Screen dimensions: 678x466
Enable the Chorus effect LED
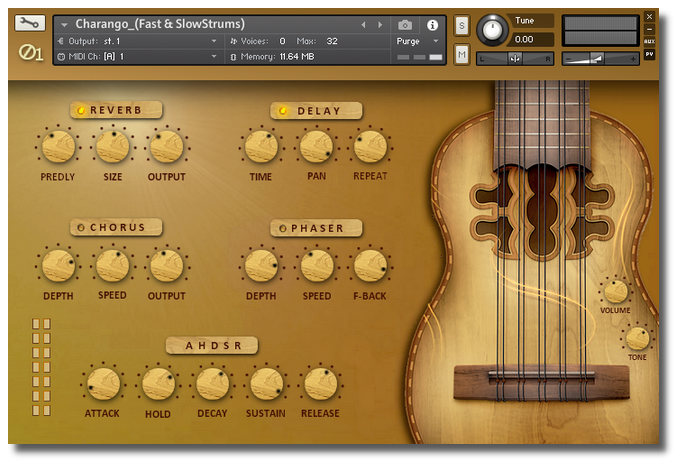click(x=81, y=227)
